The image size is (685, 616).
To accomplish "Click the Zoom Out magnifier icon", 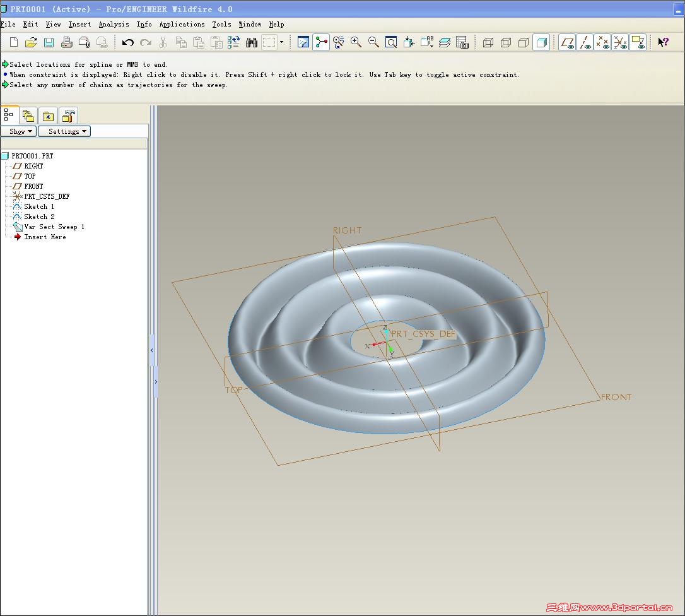I will pos(373,42).
